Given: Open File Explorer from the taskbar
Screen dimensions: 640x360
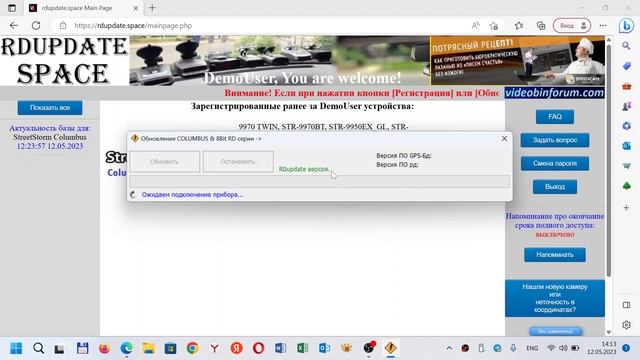Looking at the screenshot, I should pos(148,348).
